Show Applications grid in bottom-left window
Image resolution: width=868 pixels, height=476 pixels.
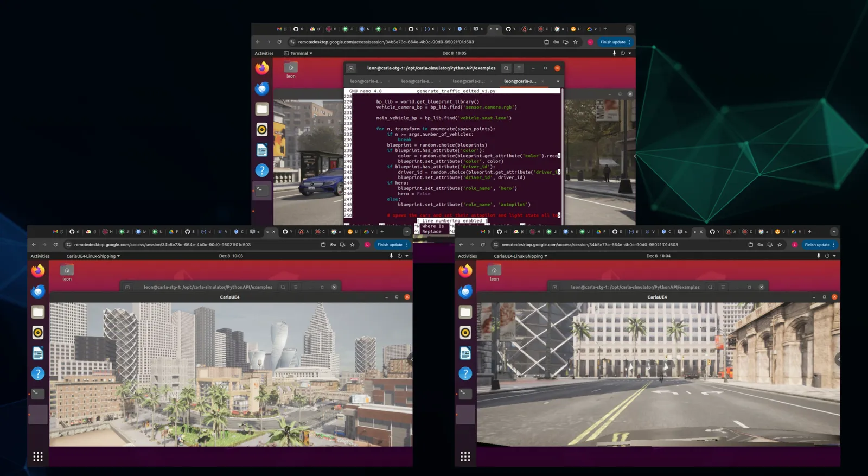coord(38,456)
